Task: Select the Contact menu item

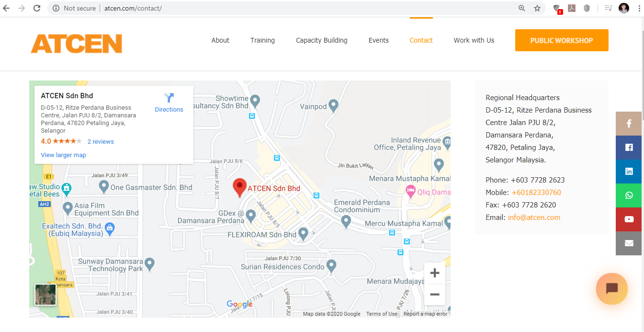Action: click(421, 40)
